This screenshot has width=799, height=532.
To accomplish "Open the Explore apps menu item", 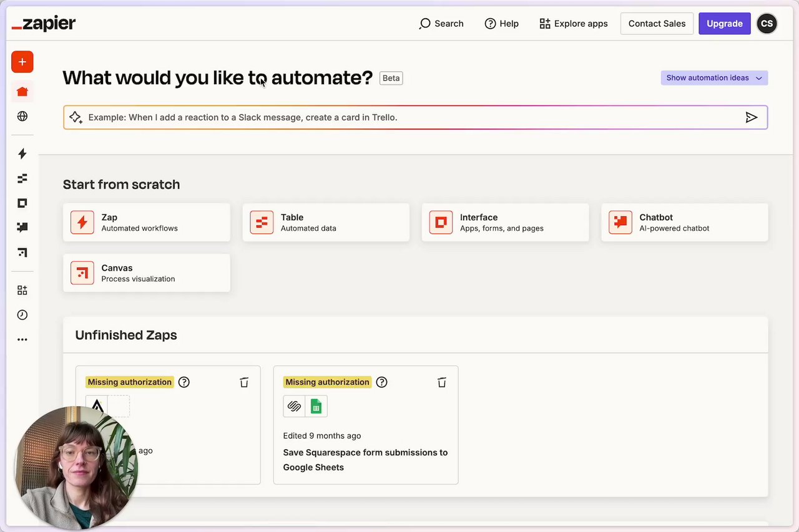I will (x=573, y=24).
